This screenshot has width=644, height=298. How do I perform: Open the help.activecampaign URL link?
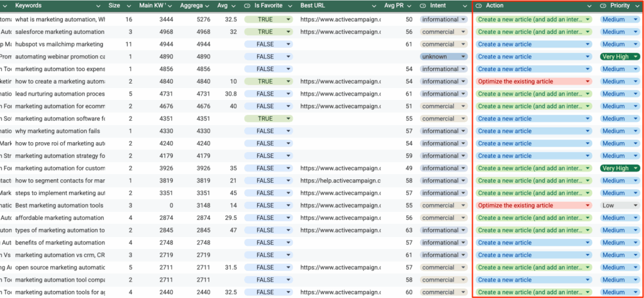pos(340,180)
